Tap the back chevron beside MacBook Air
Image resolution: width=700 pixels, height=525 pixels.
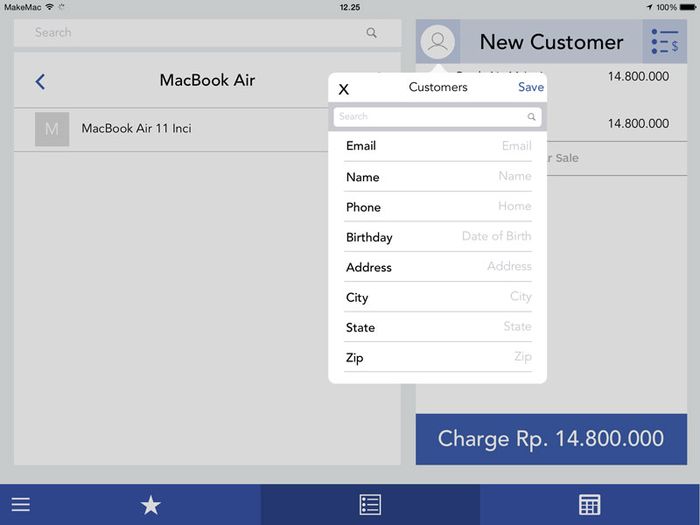click(x=40, y=82)
